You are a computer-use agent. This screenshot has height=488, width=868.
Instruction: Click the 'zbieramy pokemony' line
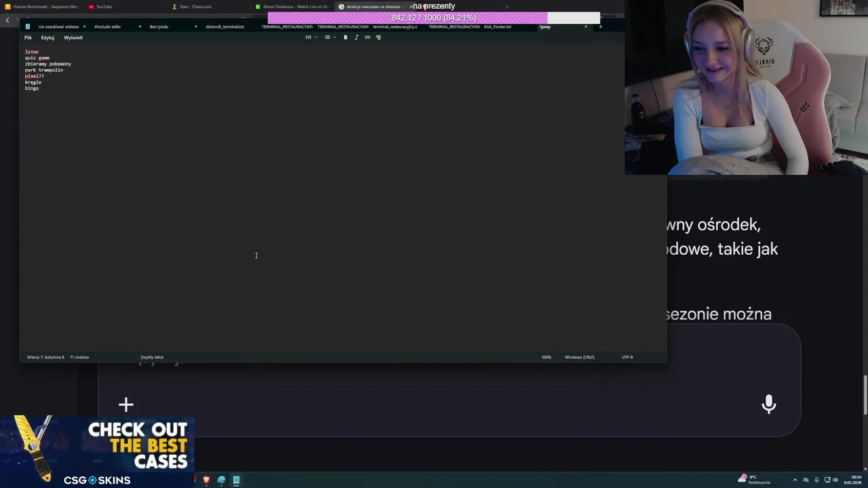tap(48, 64)
